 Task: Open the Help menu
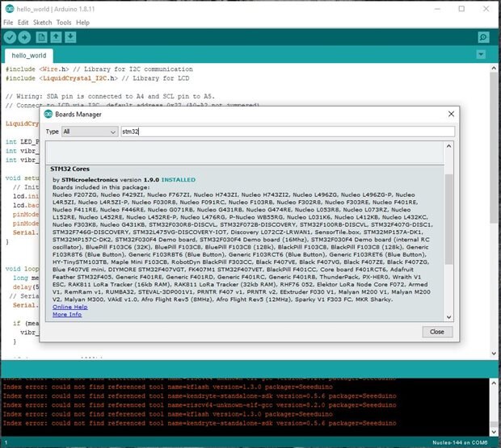tap(83, 23)
